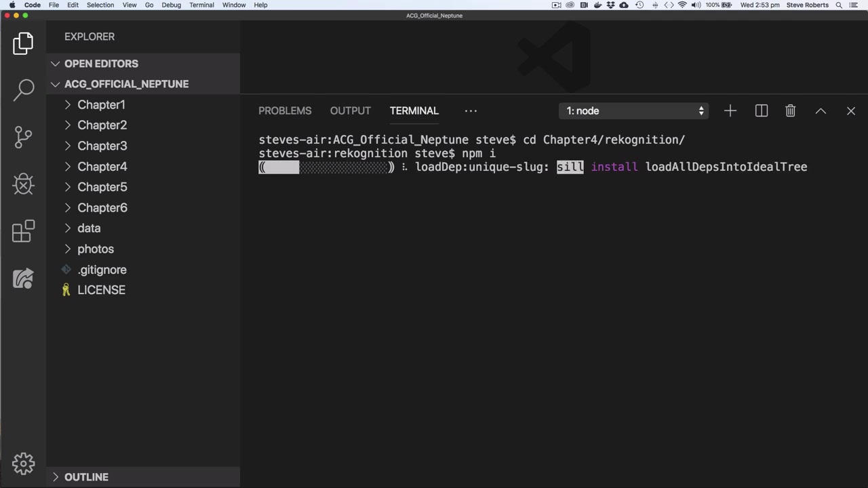The height and width of the screenshot is (488, 868).
Task: Switch to the PROBLEMS tab
Action: coord(285,110)
